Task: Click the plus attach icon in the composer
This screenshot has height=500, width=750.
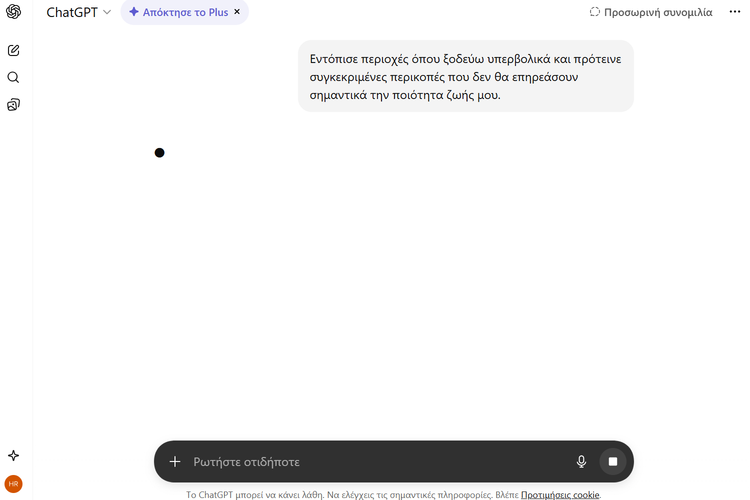Action: 175,462
